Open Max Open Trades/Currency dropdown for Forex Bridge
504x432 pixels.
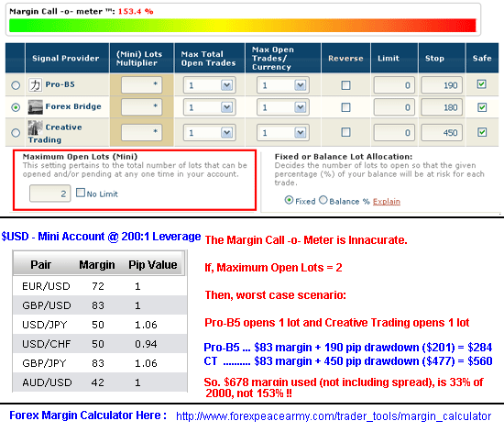(283, 107)
